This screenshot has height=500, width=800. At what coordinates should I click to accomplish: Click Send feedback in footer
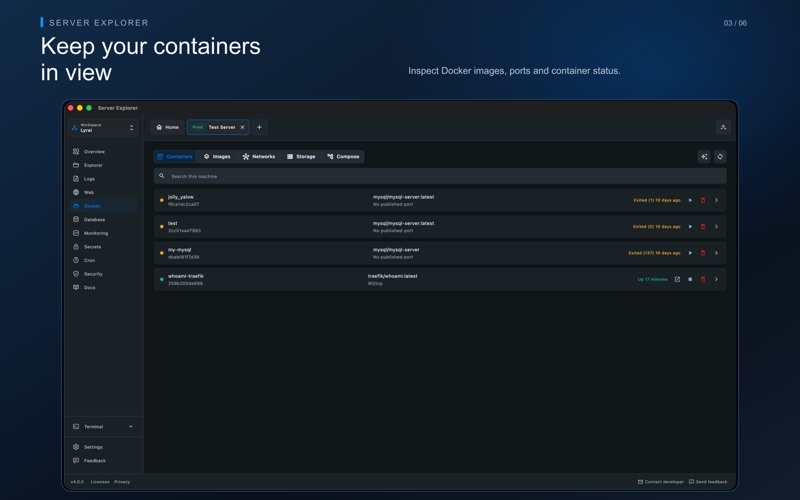708,482
